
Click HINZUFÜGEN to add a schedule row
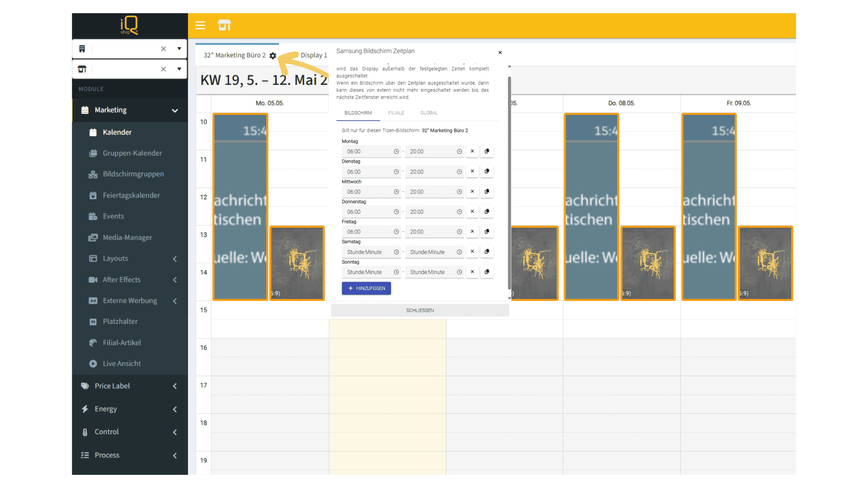tap(367, 288)
